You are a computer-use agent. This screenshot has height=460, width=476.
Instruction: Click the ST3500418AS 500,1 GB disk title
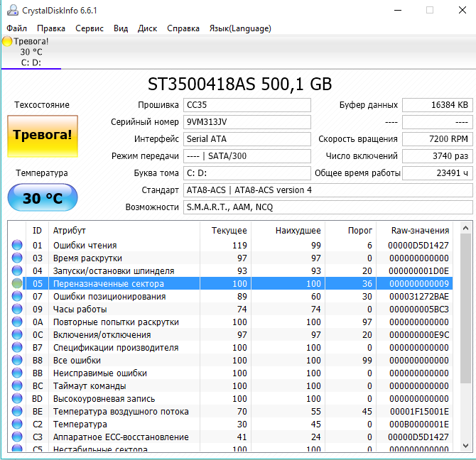tap(239, 84)
